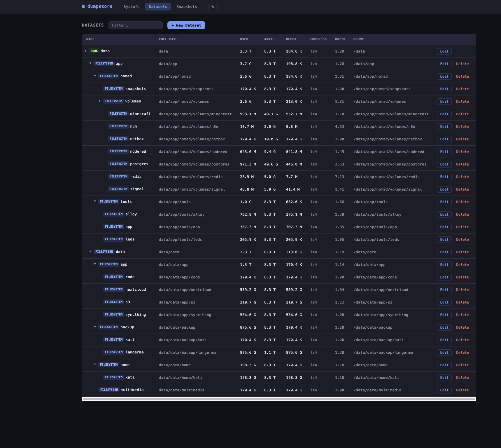Collapse the backup dataset group
The width and height of the screenshot is (501, 448).
(x=94, y=327)
